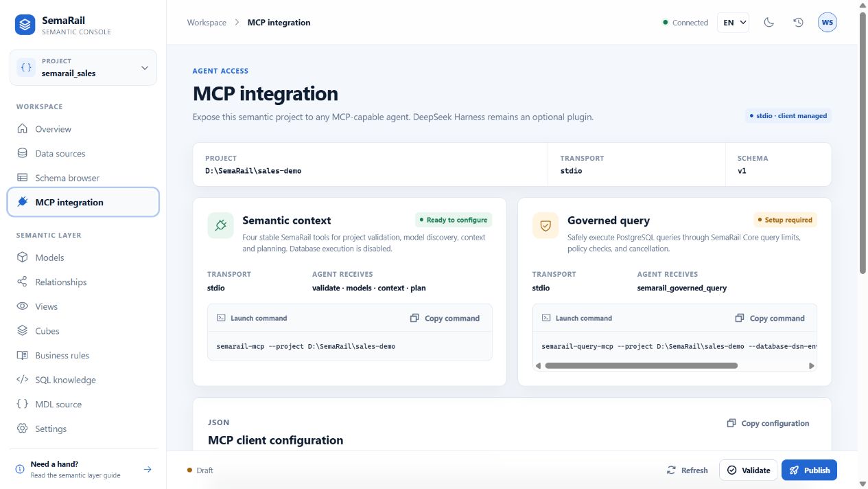Click the Need a hand info icon

[x=20, y=470]
